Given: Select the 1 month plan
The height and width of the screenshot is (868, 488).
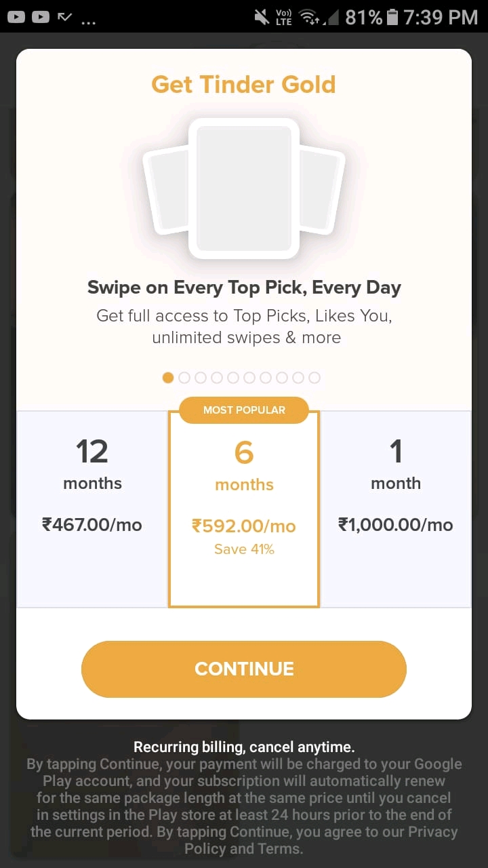Looking at the screenshot, I should click(396, 509).
